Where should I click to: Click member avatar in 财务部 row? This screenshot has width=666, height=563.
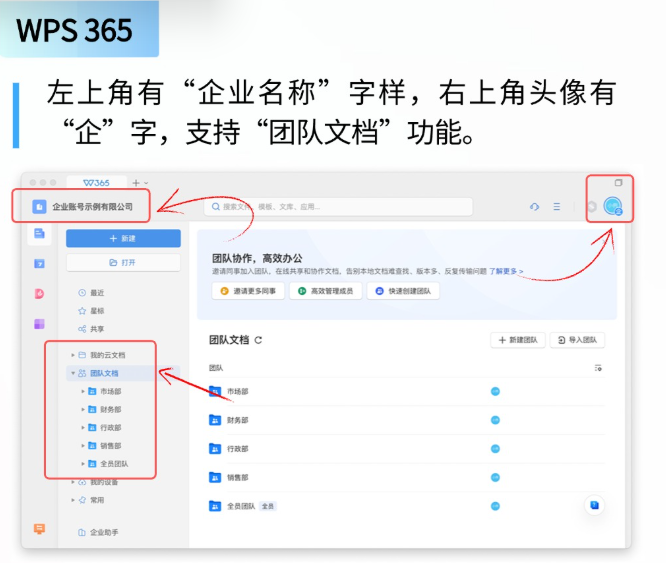coord(495,420)
